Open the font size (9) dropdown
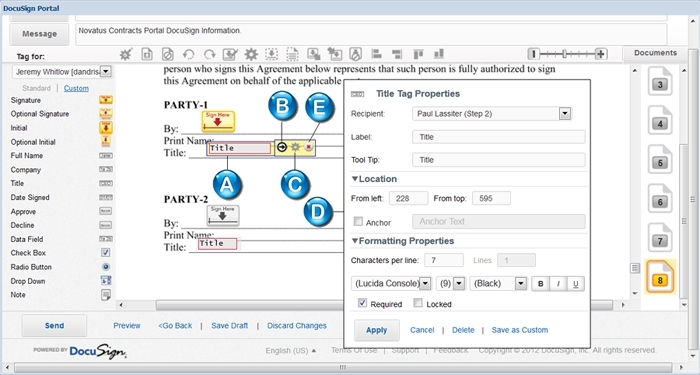The width and height of the screenshot is (700, 375). click(459, 283)
